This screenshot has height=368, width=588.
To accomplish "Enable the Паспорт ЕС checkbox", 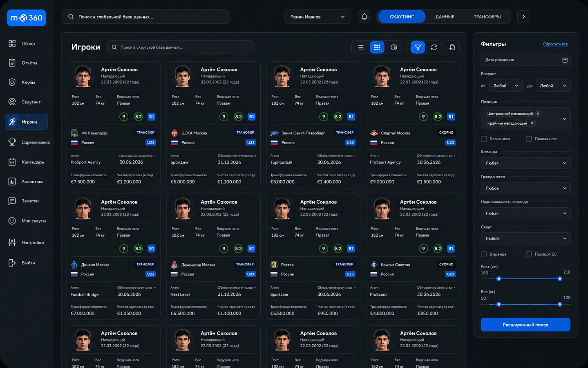I will [529, 254].
